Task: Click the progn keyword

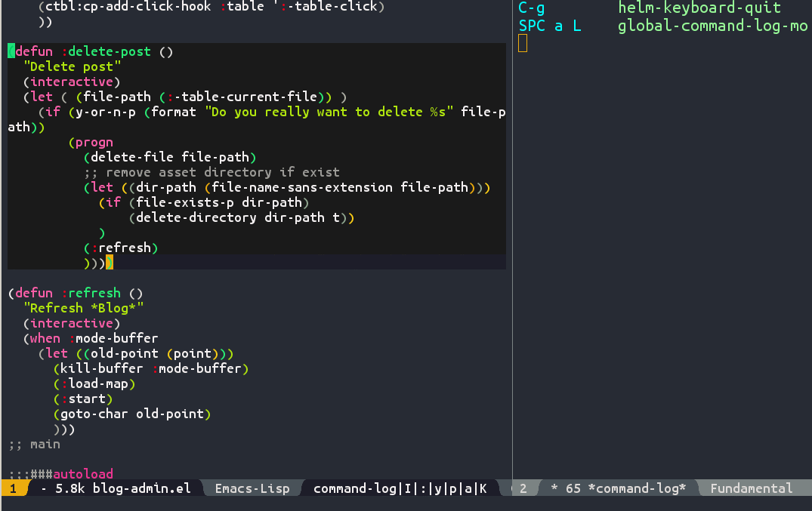Action: (94, 143)
